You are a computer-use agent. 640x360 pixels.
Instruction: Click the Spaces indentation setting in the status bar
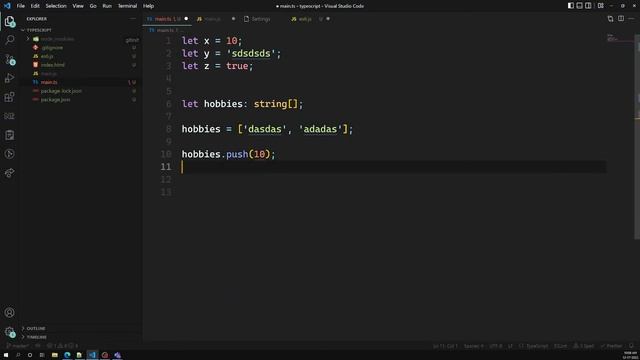pyautogui.click(x=473, y=346)
